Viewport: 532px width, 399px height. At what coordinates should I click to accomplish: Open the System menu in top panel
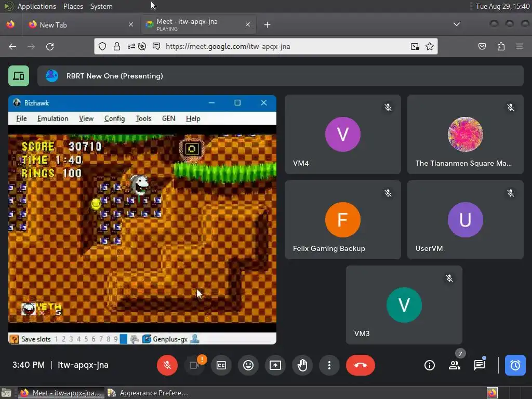[x=101, y=6]
